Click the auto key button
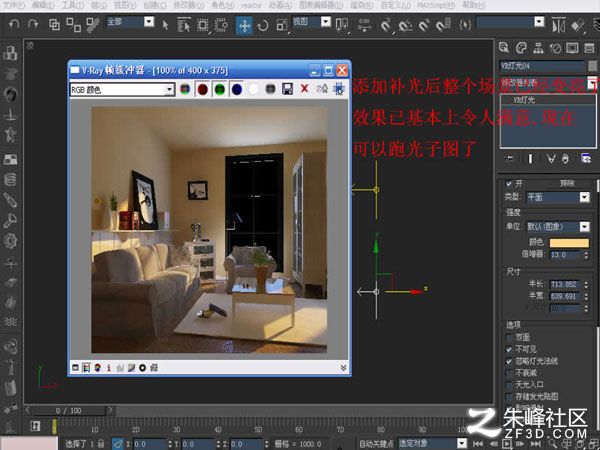600x450 pixels. pyautogui.click(x=376, y=444)
